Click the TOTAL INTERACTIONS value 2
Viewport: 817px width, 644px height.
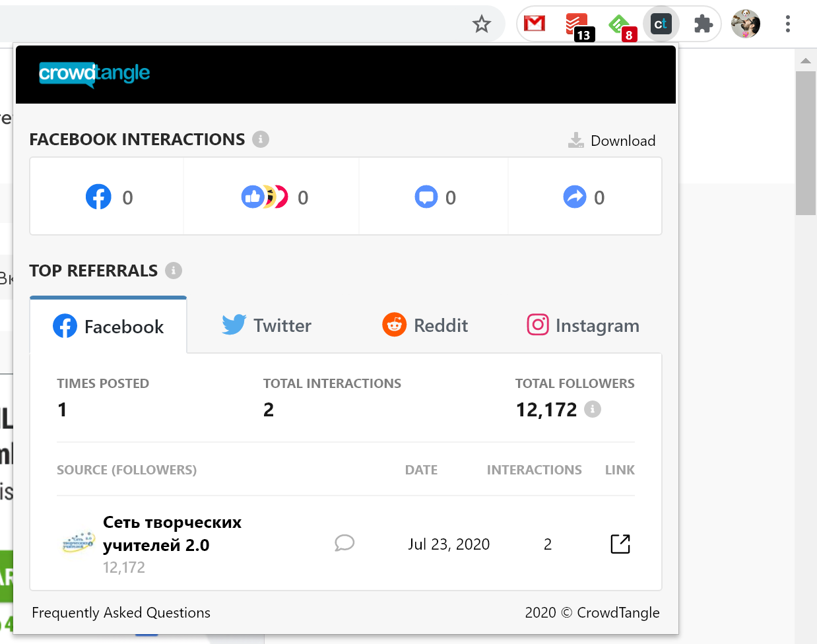[269, 410]
